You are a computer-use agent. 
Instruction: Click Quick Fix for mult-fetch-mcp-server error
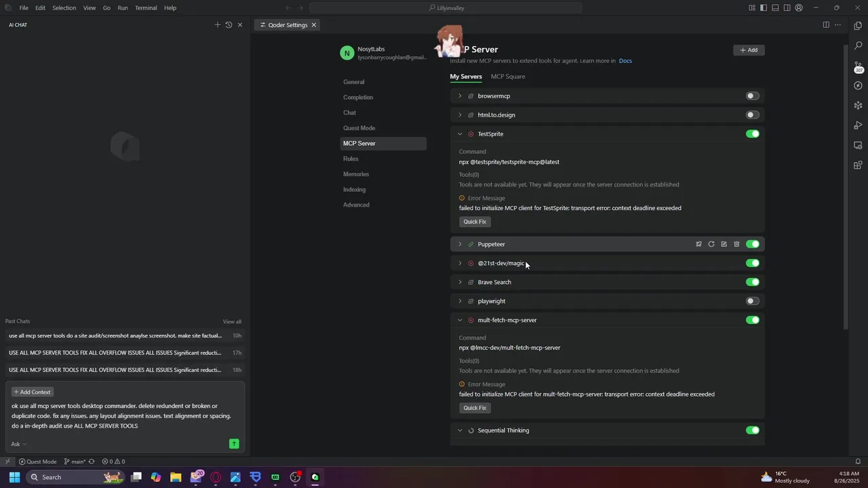coord(475,408)
